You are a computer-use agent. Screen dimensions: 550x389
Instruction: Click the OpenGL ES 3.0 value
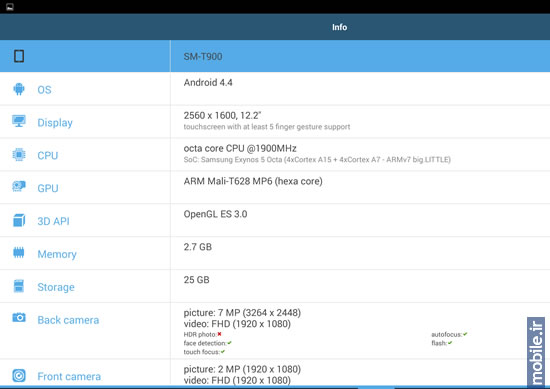click(215, 214)
